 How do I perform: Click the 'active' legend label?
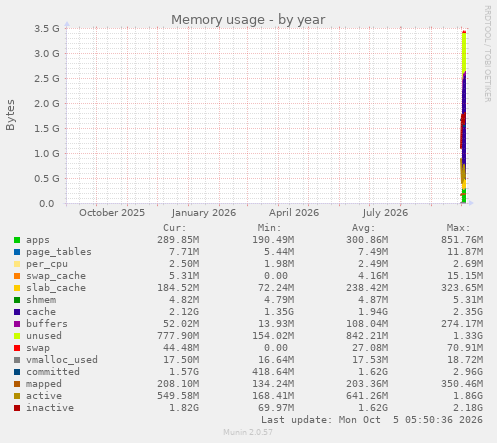44,396
